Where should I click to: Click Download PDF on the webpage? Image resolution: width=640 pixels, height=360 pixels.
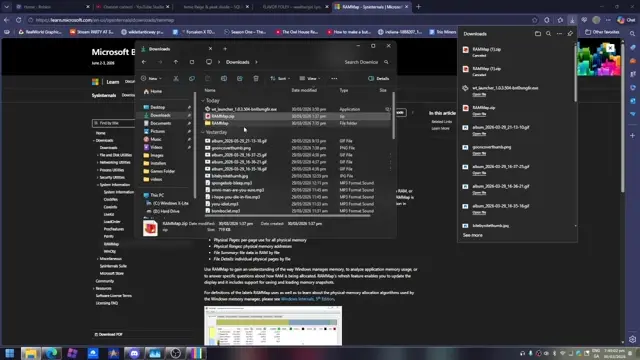point(108,334)
